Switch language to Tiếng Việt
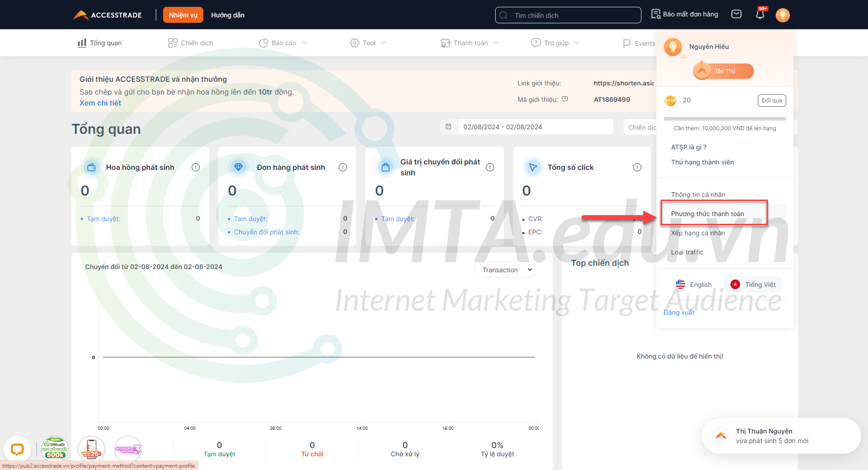Image resolution: width=868 pixels, height=470 pixels. [753, 285]
